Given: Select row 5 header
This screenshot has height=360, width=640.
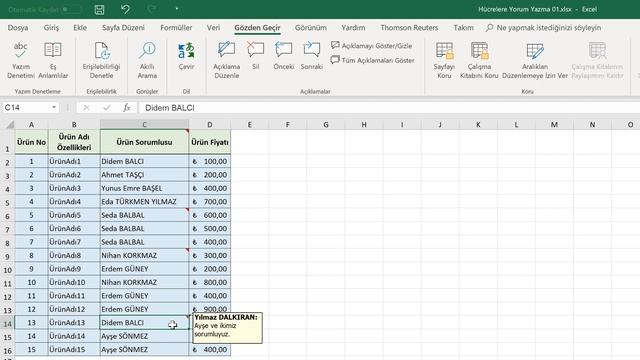Looking at the screenshot, I should coord(7,202).
